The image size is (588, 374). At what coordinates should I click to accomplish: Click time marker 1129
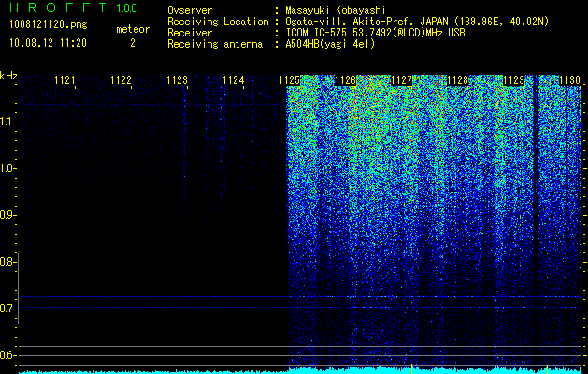coord(513,80)
